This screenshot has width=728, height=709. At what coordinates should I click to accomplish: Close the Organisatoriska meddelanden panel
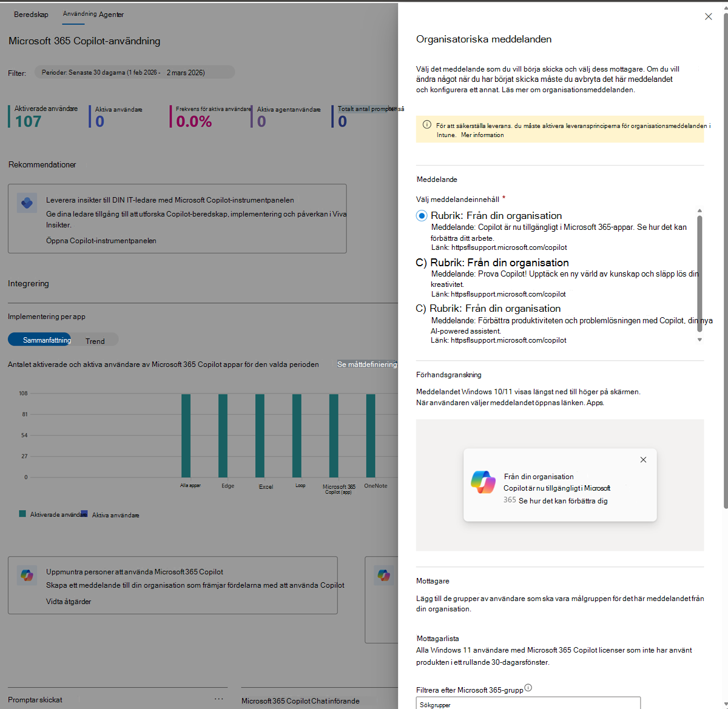pos(708,16)
